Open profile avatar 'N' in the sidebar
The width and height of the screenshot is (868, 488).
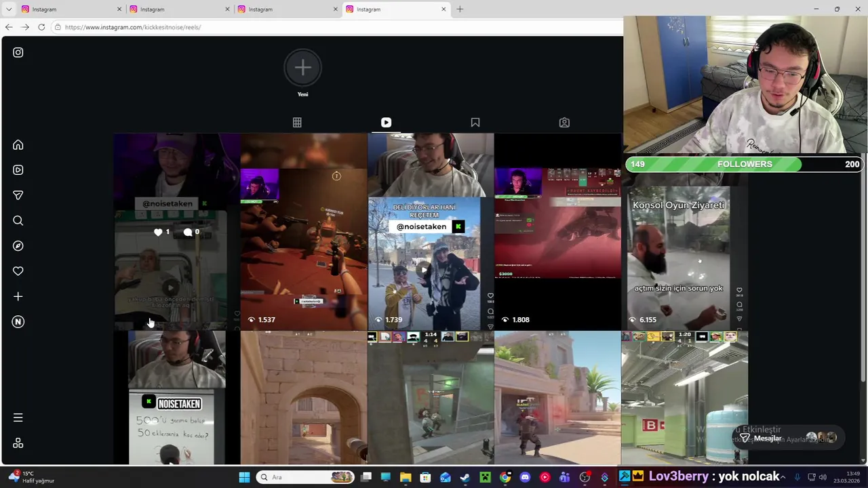click(18, 322)
